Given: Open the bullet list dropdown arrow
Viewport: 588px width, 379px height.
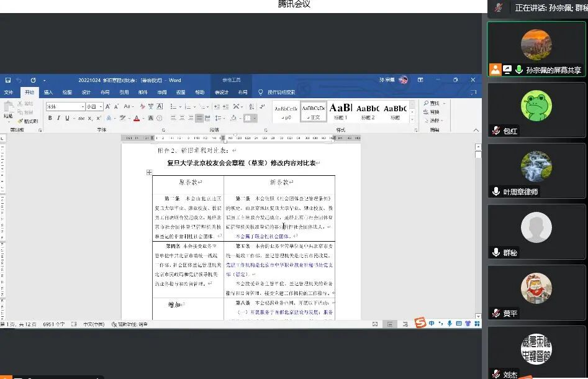Looking at the screenshot, I should pos(179,106).
